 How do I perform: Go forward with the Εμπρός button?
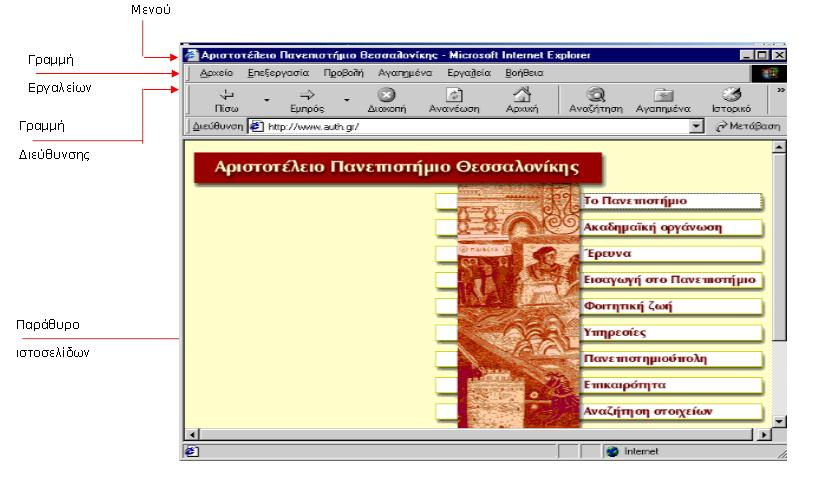point(307,101)
